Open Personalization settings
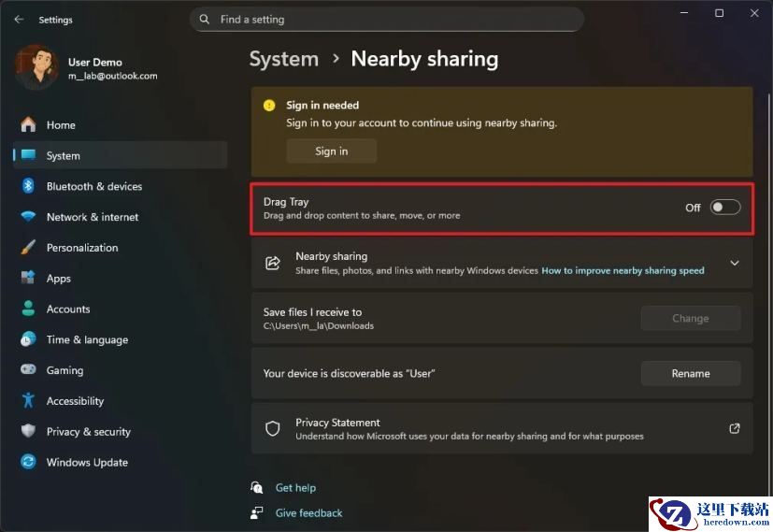The height and width of the screenshot is (532, 773). (x=82, y=248)
